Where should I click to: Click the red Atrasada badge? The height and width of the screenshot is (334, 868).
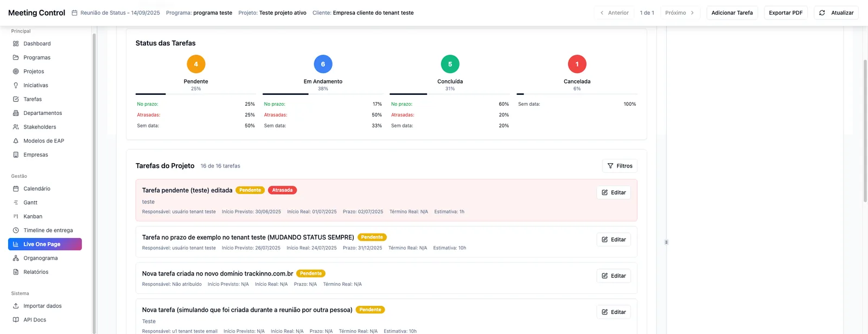[282, 190]
